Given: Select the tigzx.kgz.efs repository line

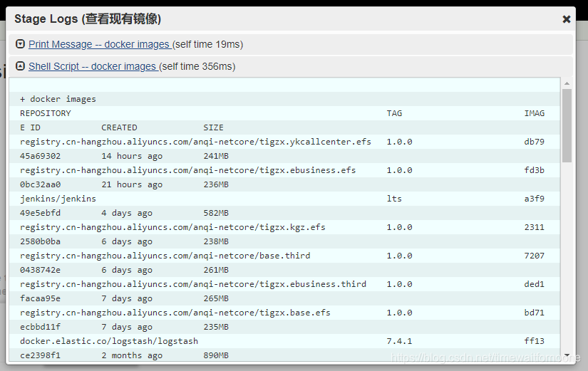Looking at the screenshot, I should click(x=172, y=227).
